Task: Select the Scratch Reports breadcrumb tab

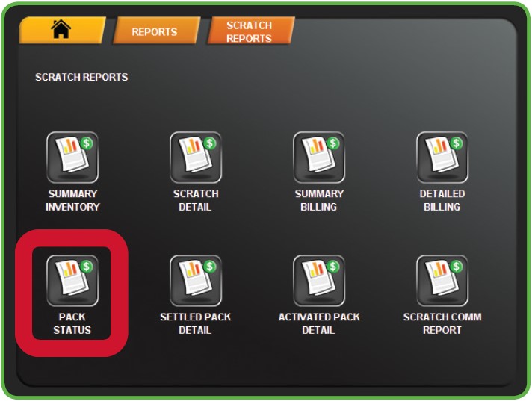Action: tap(251, 31)
